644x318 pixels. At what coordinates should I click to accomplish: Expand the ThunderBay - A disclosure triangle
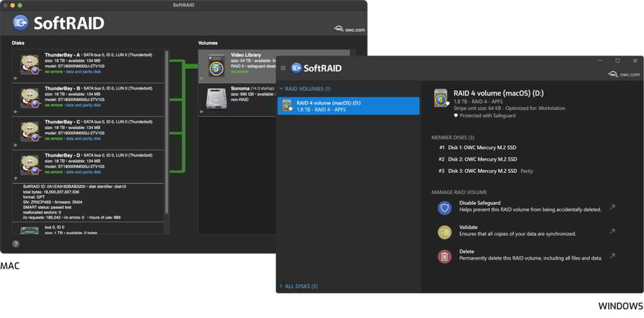[16, 78]
